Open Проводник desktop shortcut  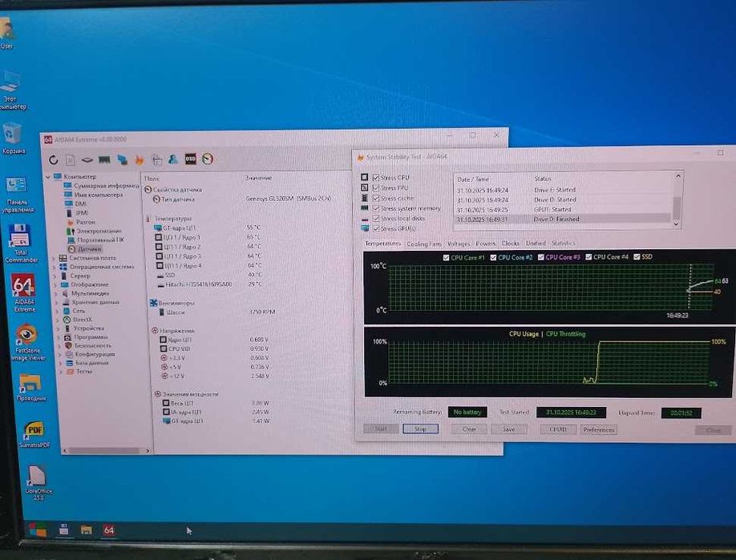pyautogui.click(x=31, y=388)
